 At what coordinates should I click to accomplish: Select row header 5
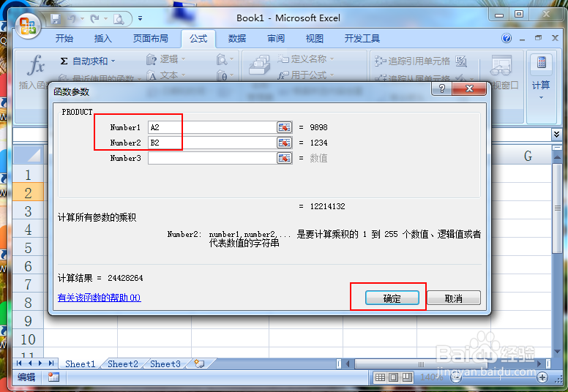[29, 248]
